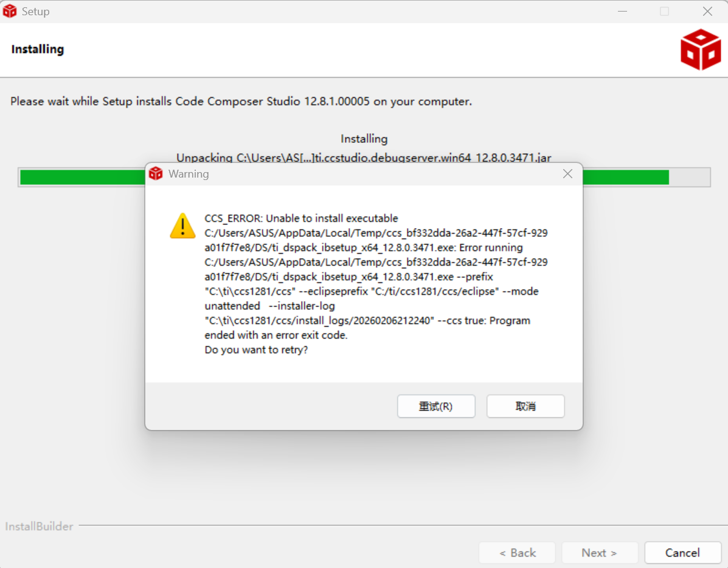This screenshot has width=728, height=568.
Task: Click the 'Unpacking C:\Users\AS[...]' status line
Action: click(x=364, y=158)
